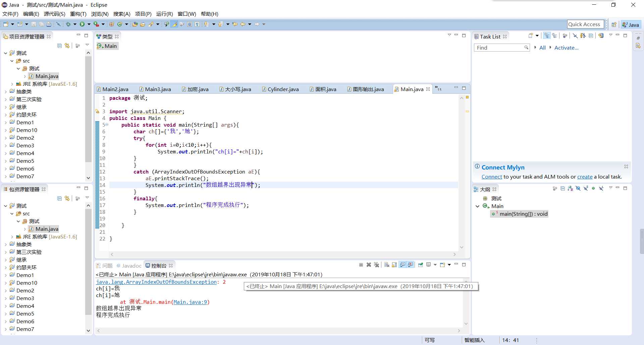Open the 文件(F) menu
This screenshot has height=345, width=644.
10,14
